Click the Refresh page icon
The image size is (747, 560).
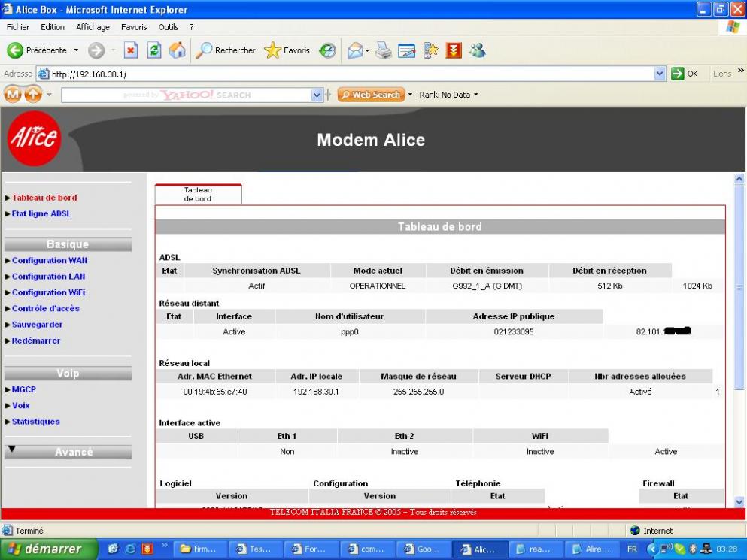tap(154, 50)
